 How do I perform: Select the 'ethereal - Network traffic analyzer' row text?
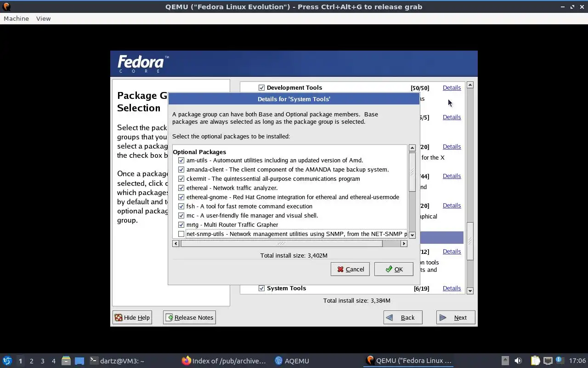(232, 188)
